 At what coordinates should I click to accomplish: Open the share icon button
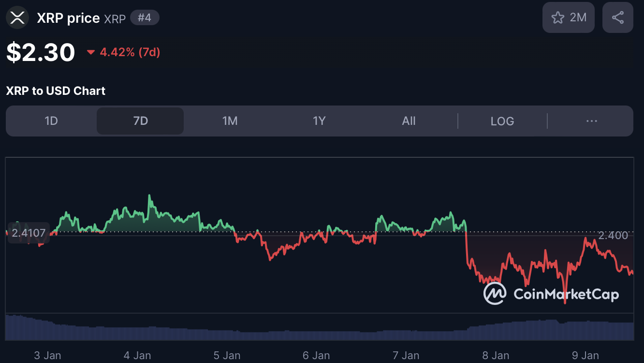coord(617,18)
